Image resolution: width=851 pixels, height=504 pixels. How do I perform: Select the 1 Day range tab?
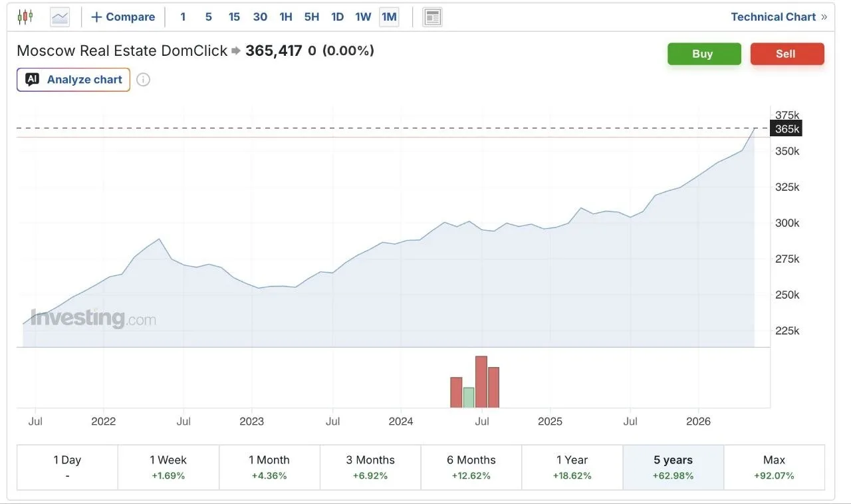(67, 467)
